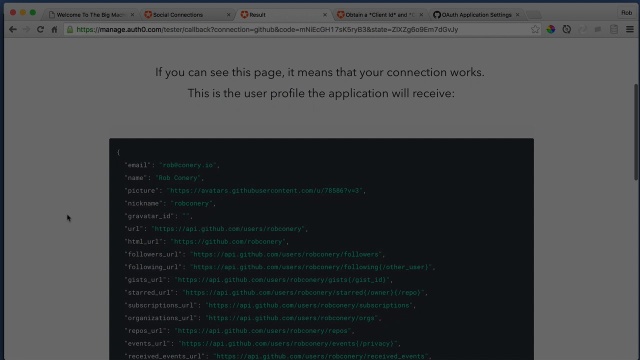Close the Result tab
Image resolution: width=640 pixels, height=360 pixels.
[325, 15]
